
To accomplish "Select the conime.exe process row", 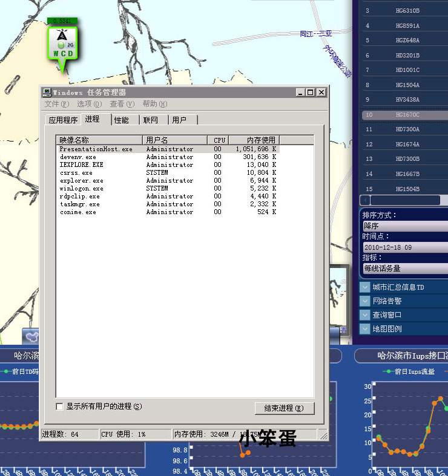I will click(168, 212).
